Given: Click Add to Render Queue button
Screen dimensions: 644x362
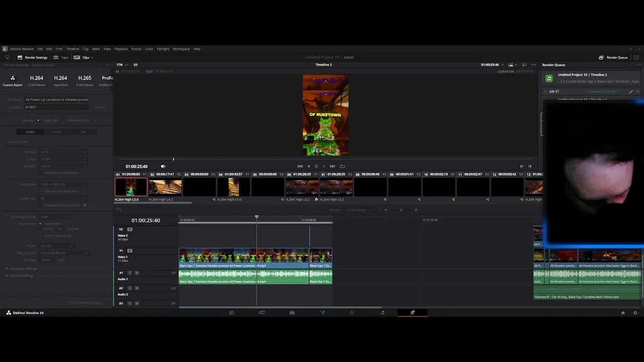Looking at the screenshot, I should [85, 303].
